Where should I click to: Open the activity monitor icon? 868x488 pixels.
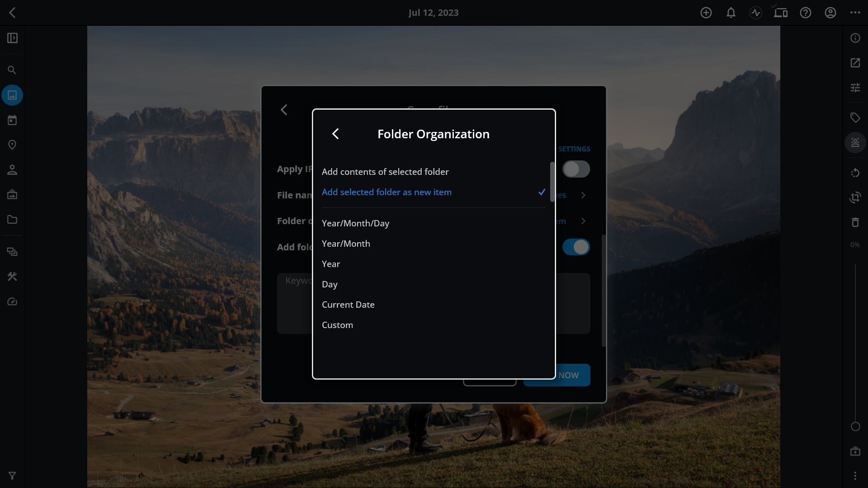(756, 13)
